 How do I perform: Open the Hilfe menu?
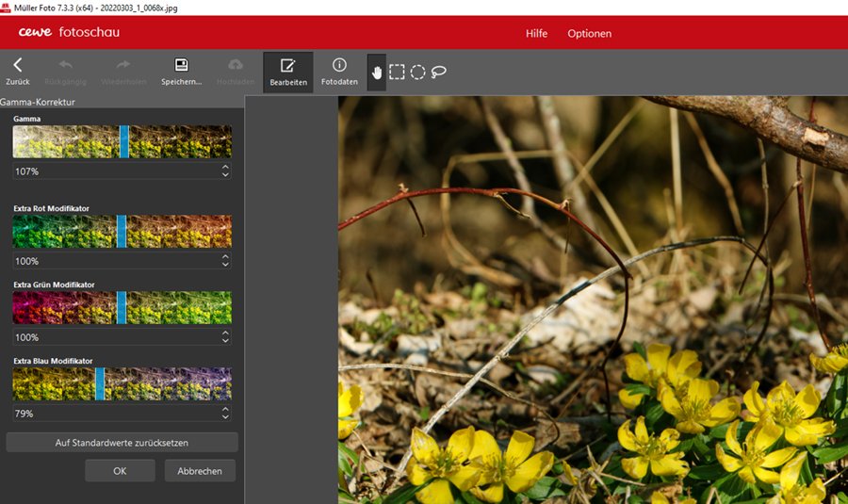click(x=536, y=33)
